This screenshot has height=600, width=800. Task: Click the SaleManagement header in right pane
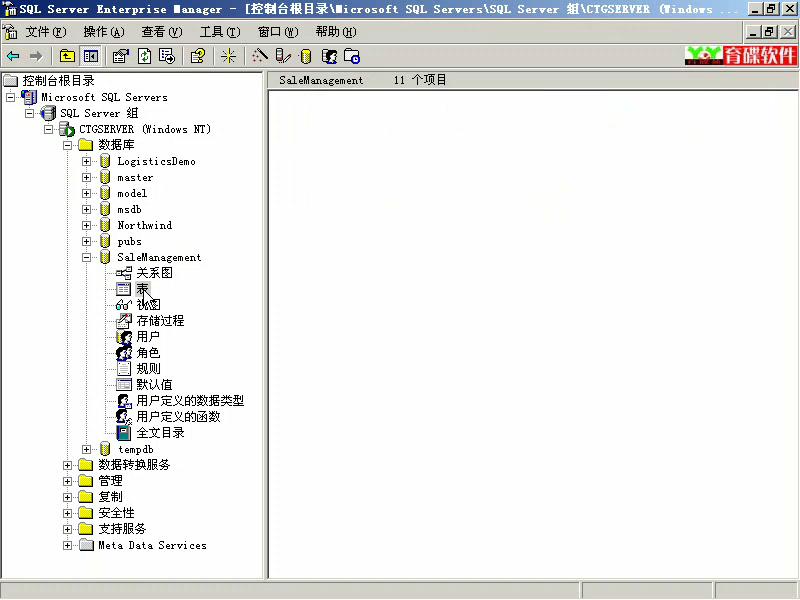click(321, 81)
